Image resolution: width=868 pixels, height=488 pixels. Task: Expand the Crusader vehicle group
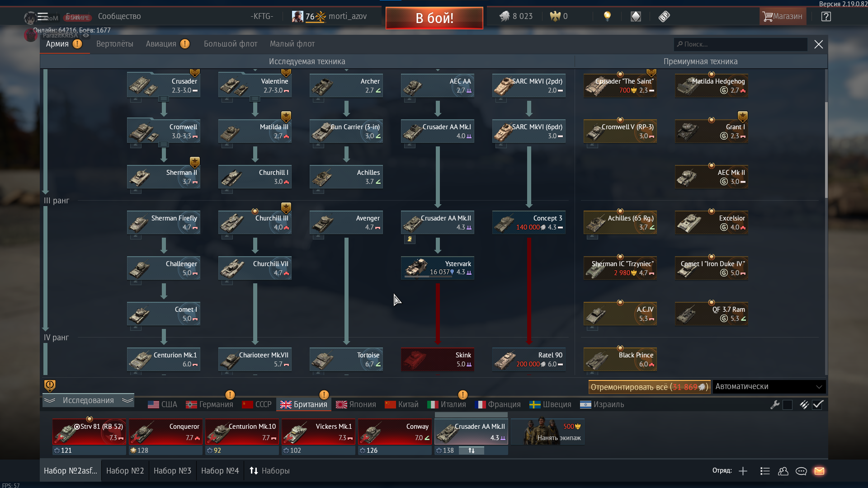click(164, 99)
